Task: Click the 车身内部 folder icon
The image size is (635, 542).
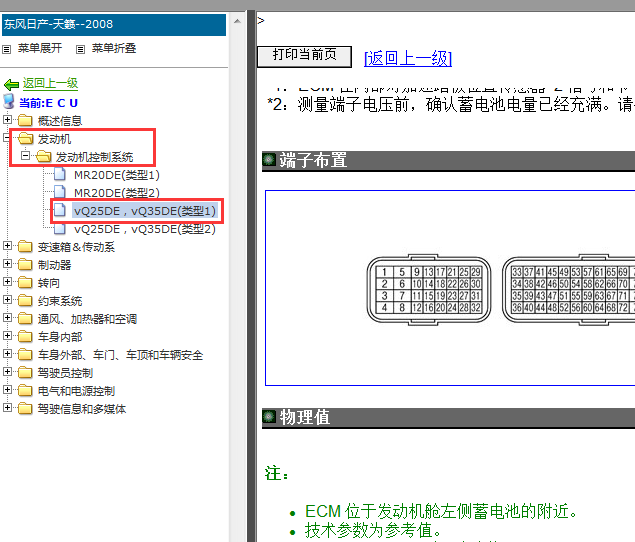Action: click(x=25, y=336)
